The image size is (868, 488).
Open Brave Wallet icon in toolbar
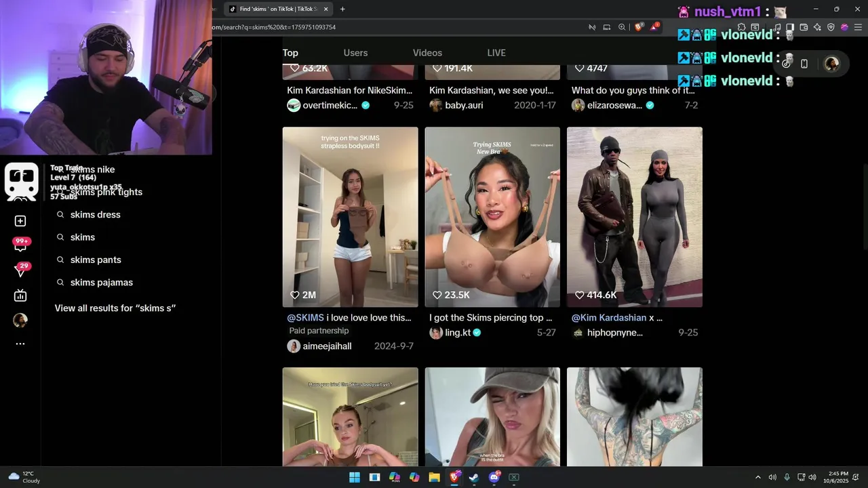(804, 27)
